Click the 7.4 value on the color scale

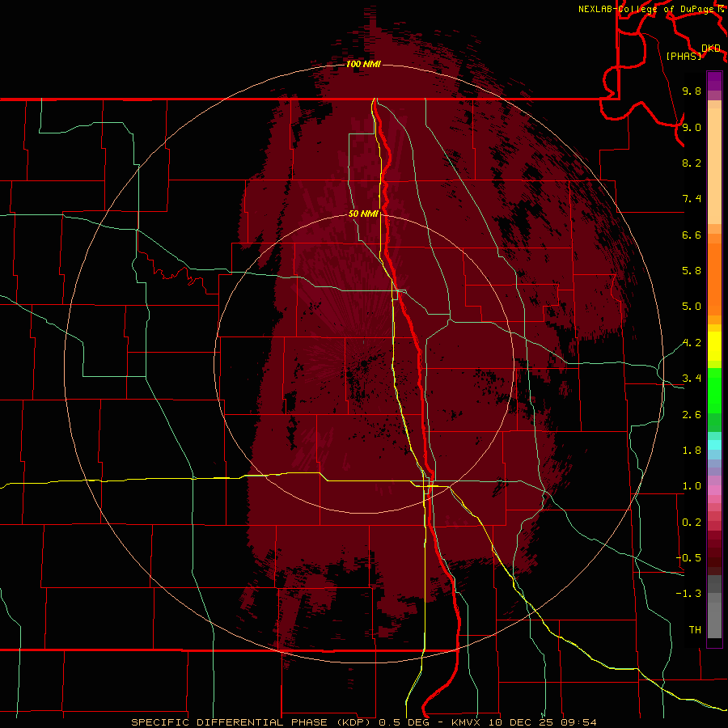pyautogui.click(x=692, y=199)
